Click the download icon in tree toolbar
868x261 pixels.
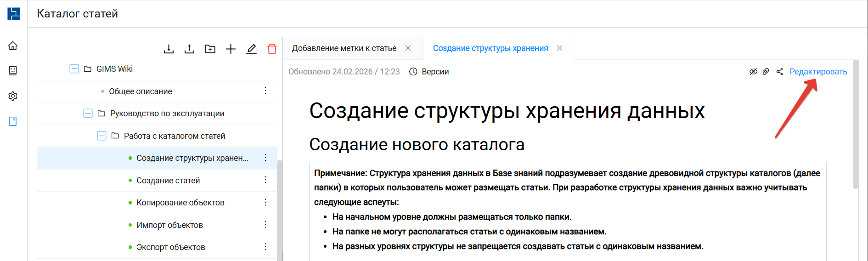[169, 49]
